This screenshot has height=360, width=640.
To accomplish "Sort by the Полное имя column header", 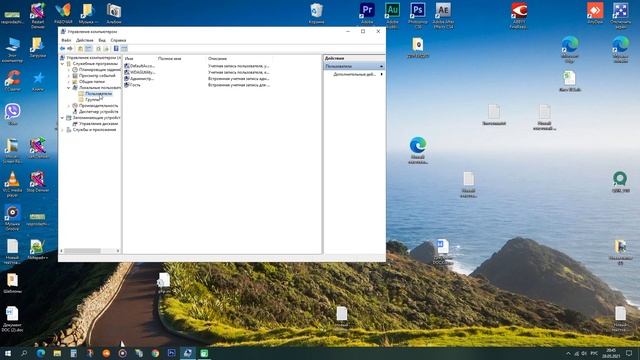I will point(181,59).
